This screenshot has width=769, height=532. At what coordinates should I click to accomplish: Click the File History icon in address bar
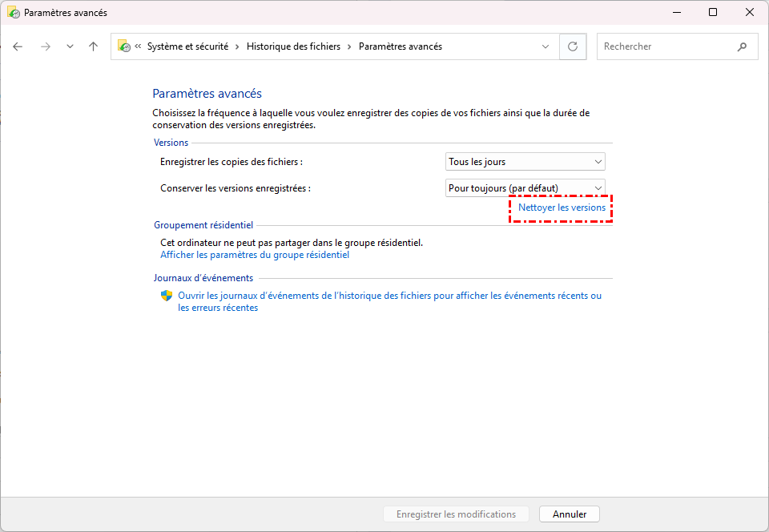(124, 46)
